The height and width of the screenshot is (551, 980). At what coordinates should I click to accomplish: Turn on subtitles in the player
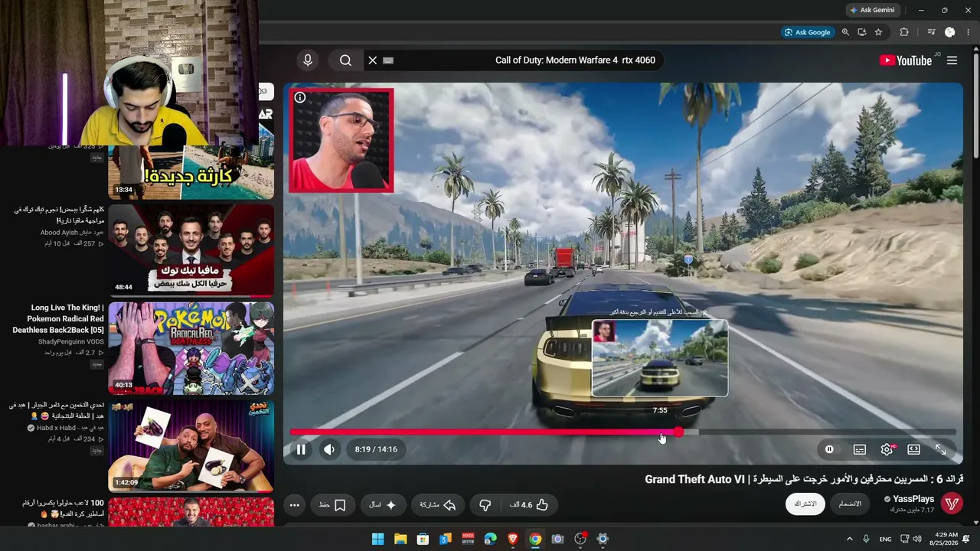(860, 449)
